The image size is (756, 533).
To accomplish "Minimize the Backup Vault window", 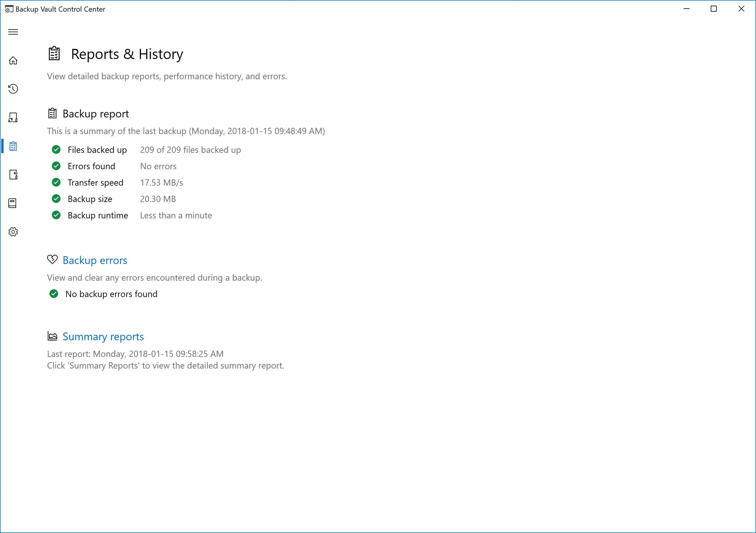I will tap(687, 9).
